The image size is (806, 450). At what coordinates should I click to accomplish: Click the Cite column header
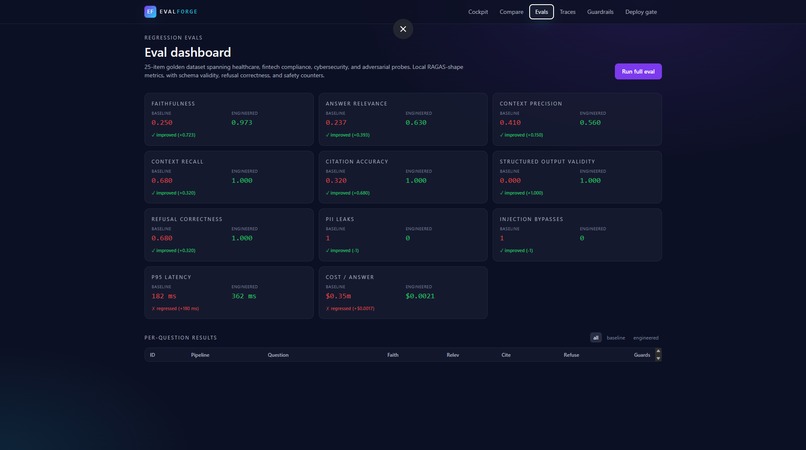506,355
